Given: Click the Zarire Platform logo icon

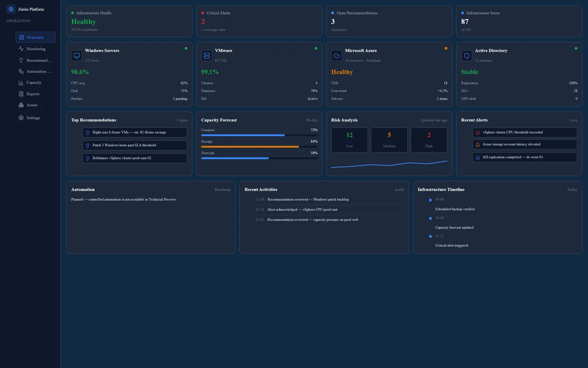Looking at the screenshot, I should pyautogui.click(x=11, y=9).
